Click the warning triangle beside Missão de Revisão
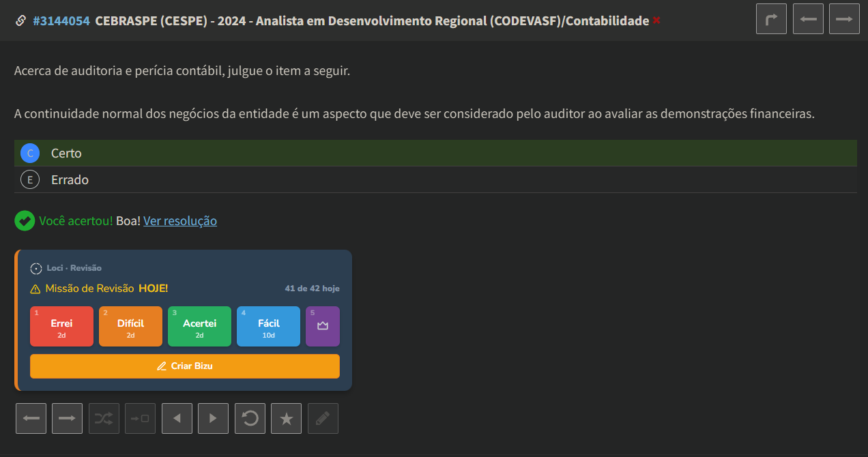The image size is (868, 457). [x=35, y=289]
